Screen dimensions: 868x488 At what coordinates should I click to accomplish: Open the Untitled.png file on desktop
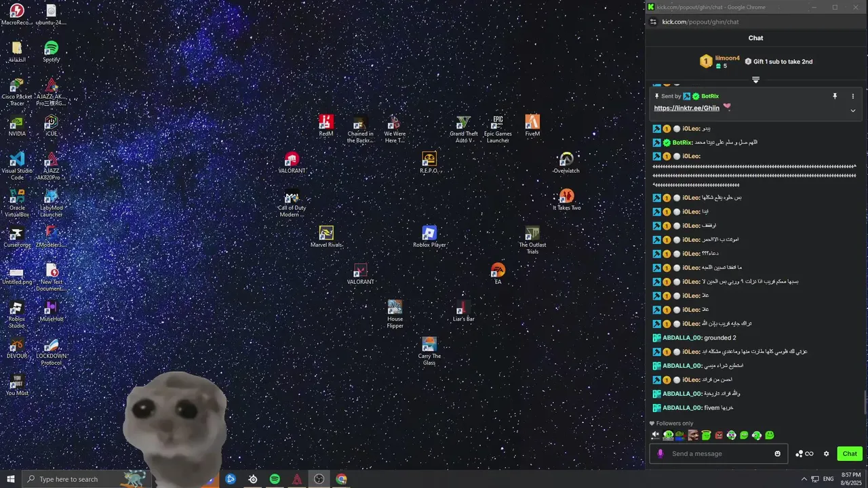17,274
